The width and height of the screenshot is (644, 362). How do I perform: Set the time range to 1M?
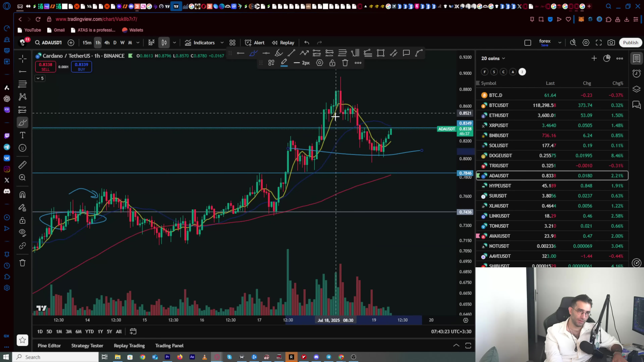(x=59, y=331)
